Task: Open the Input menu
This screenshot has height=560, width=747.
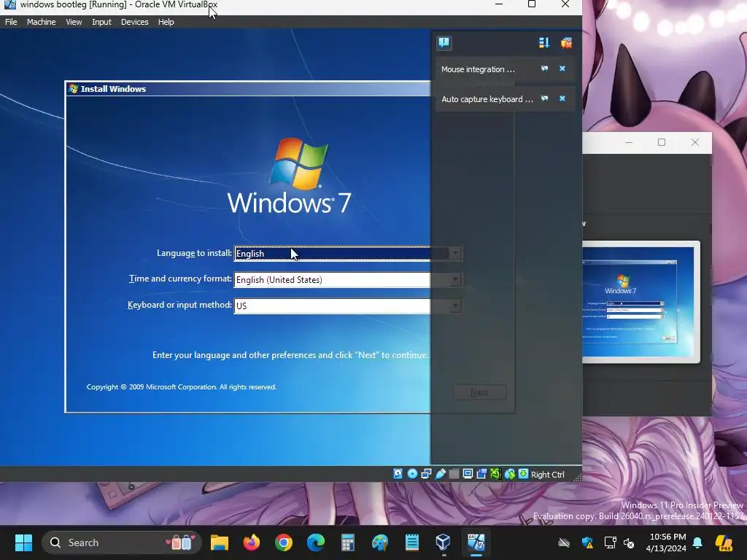Action: coord(101,22)
